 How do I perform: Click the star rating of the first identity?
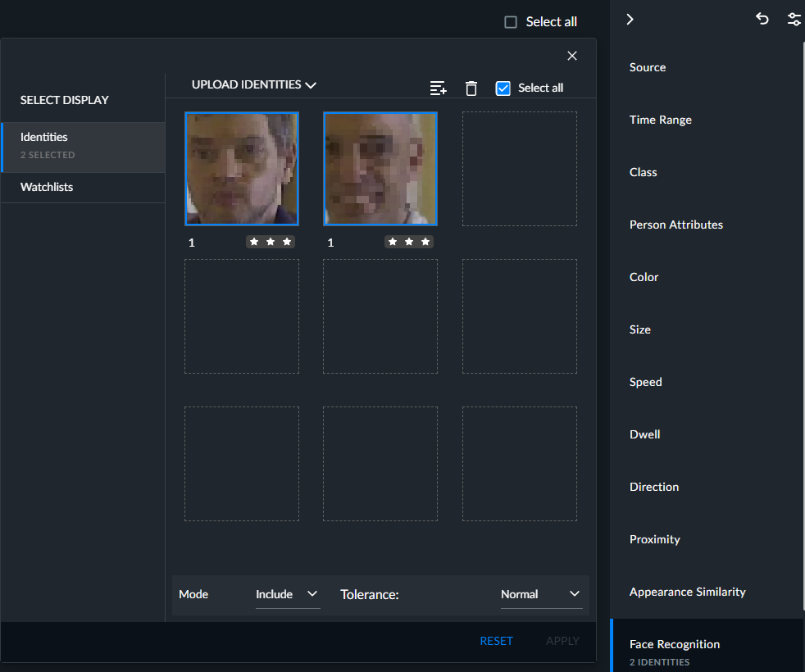tap(271, 242)
